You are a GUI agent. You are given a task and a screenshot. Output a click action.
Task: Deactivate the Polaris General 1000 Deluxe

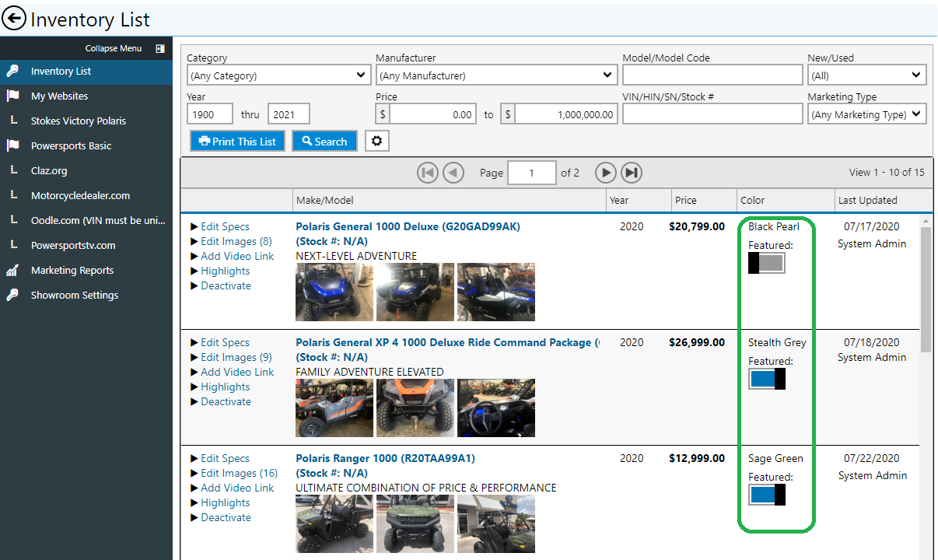coord(226,285)
